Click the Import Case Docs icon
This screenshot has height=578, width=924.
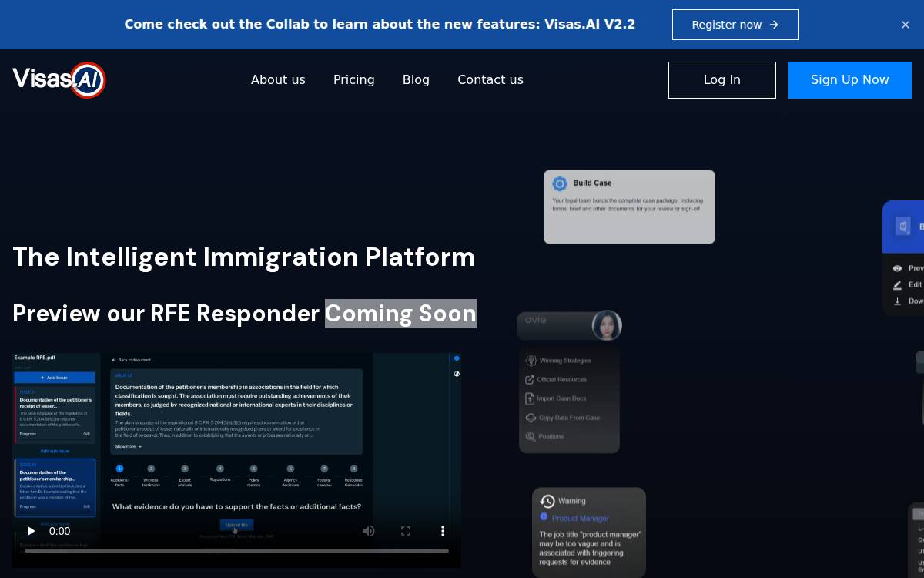(530, 398)
